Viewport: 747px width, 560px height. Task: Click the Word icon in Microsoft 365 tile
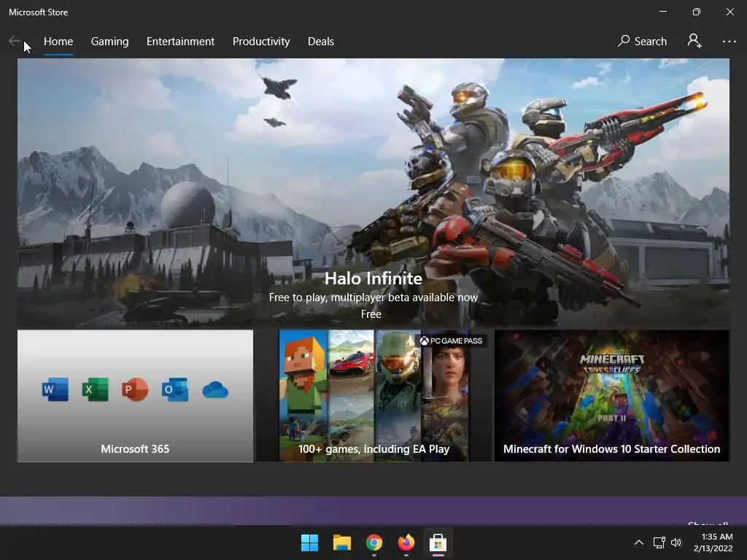55,389
